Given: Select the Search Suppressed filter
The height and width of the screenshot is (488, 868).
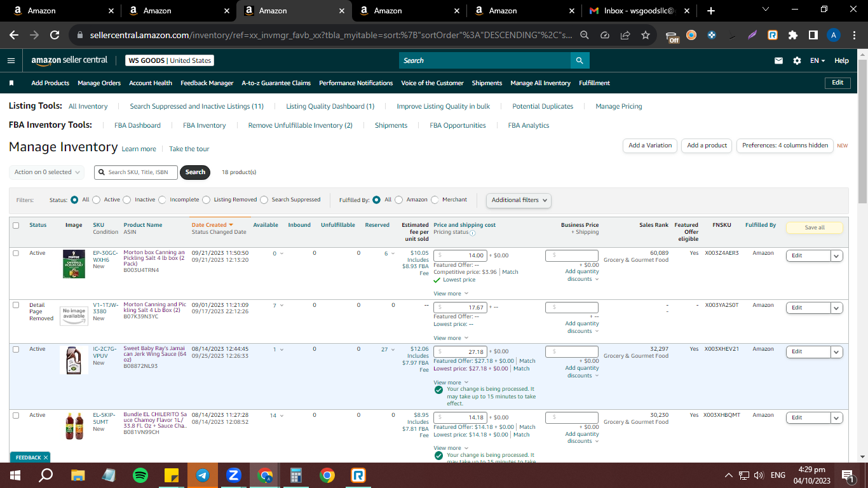Looking at the screenshot, I should click(x=264, y=200).
